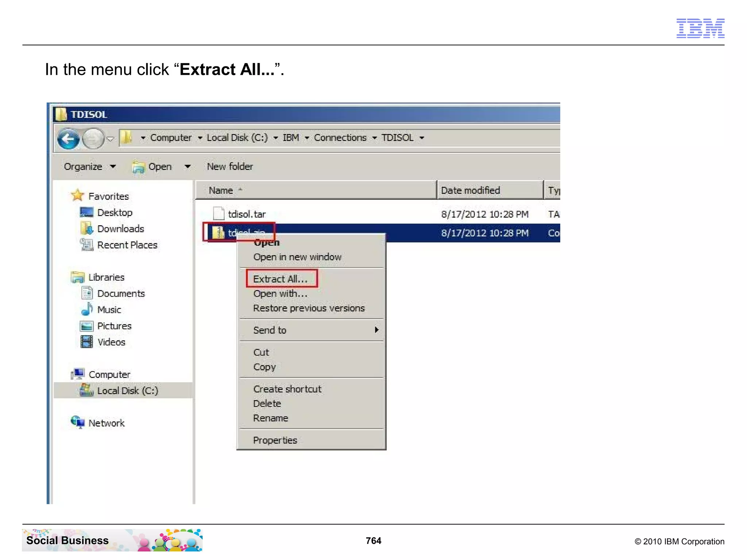Click the Local Disk (C:) drive icon
Screen dimensions: 747x560
pyautogui.click(x=86, y=390)
